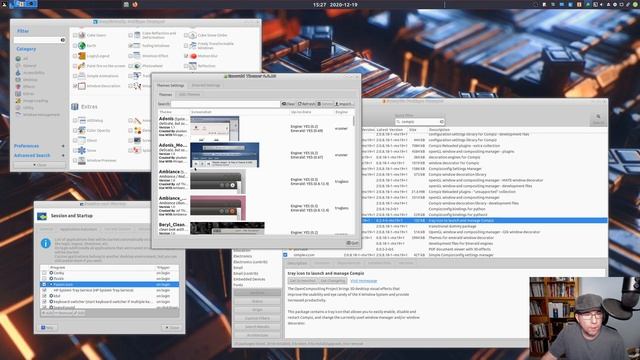Click the Cube Gears plugin icon in CompizConfig

click(x=82, y=35)
